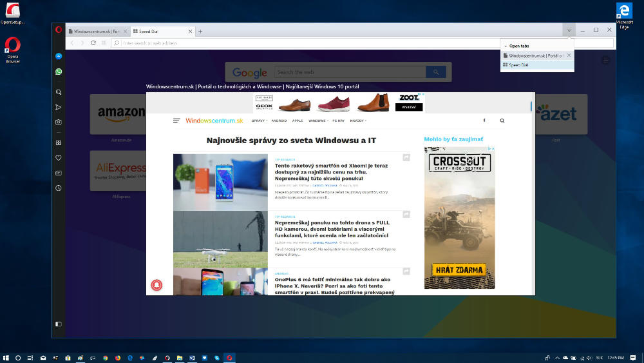Open the OnePlus 6 article headline
The height and width of the screenshot is (363, 644).
click(x=335, y=286)
